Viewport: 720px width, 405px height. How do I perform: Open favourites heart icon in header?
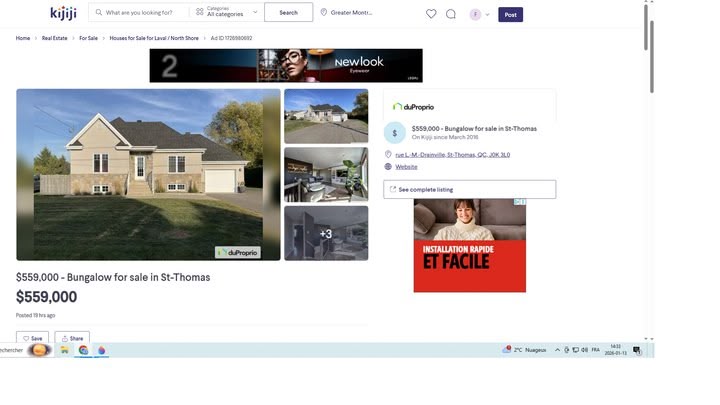pyautogui.click(x=431, y=14)
